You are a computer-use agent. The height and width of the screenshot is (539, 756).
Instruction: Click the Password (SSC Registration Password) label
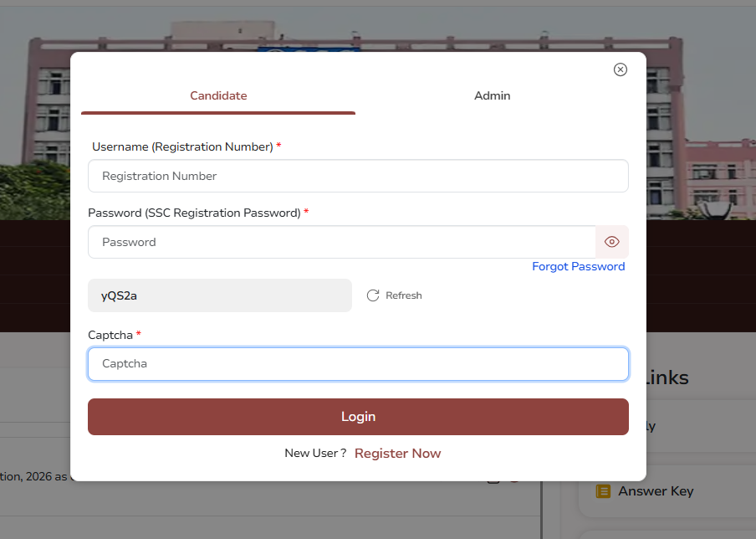pyautogui.click(x=194, y=213)
